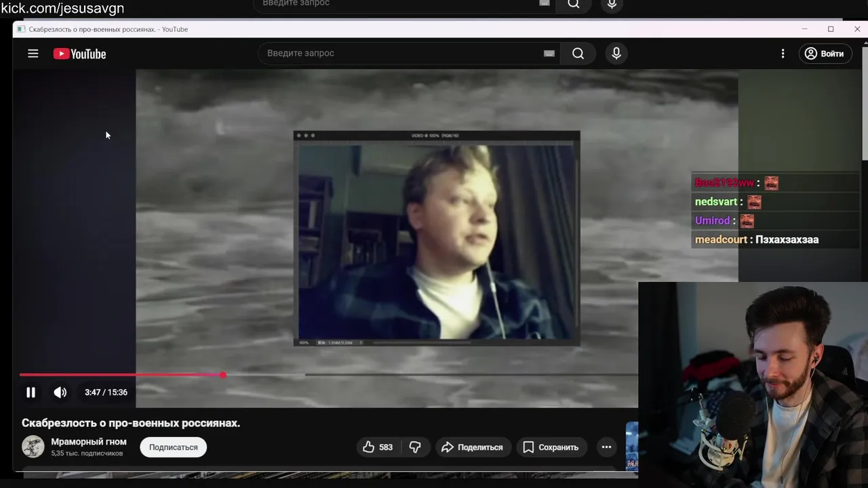Viewport: 868px width, 488px height.
Task: Click the Сохранить save button
Action: [x=551, y=447]
